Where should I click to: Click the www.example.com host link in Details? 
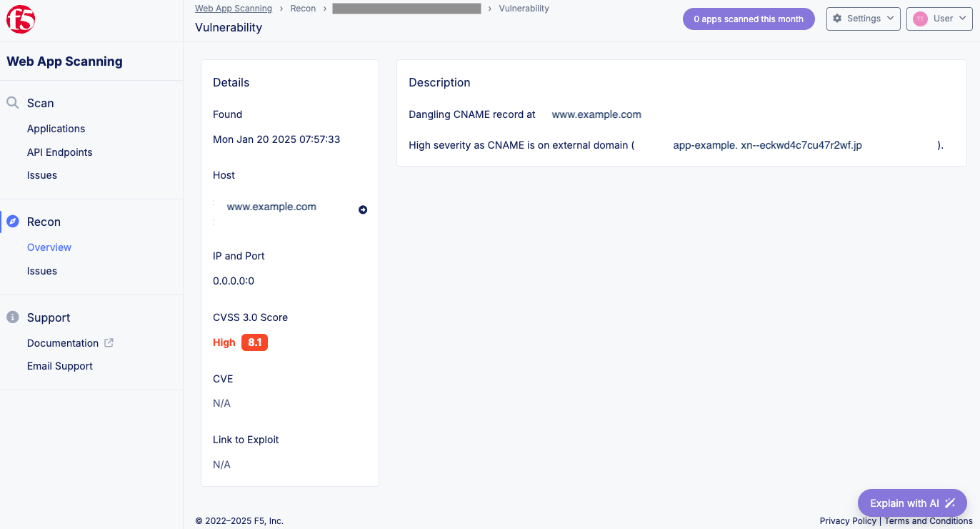271,207
